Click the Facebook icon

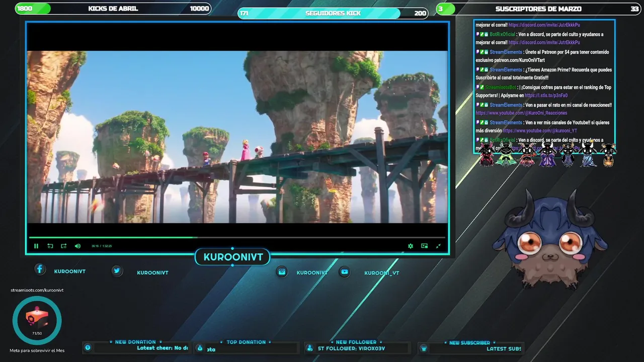coord(40,269)
